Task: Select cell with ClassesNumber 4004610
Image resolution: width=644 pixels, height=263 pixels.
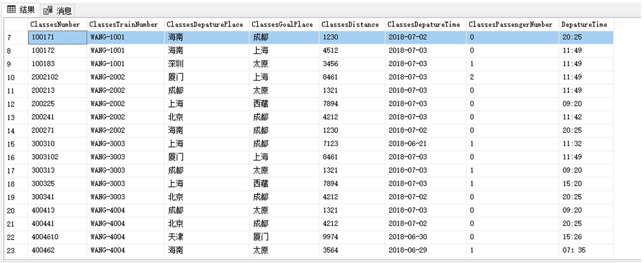Action: [x=57, y=237]
